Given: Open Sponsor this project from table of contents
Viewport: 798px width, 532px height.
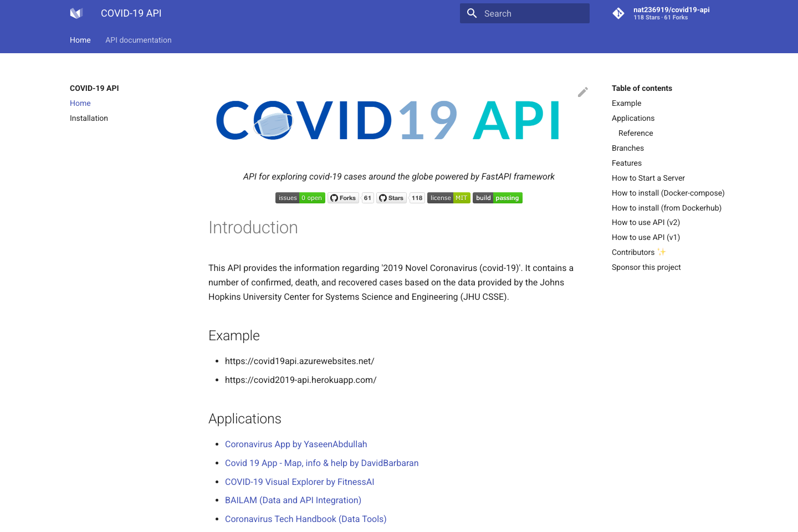Looking at the screenshot, I should coord(646,267).
